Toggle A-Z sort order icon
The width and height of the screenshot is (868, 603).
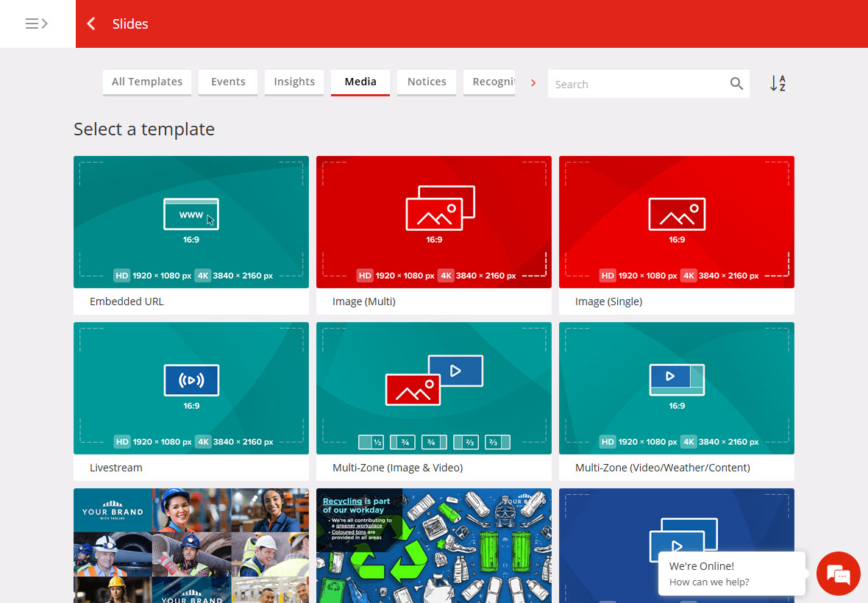pos(778,84)
